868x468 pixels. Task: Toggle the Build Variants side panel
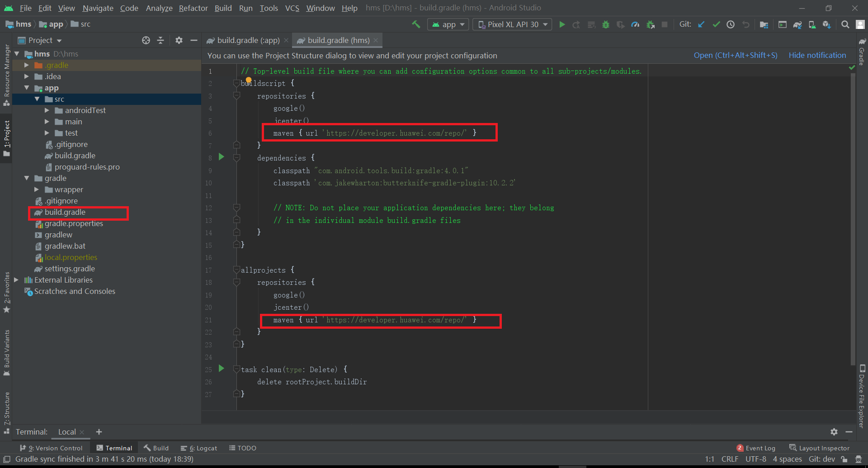(6, 353)
